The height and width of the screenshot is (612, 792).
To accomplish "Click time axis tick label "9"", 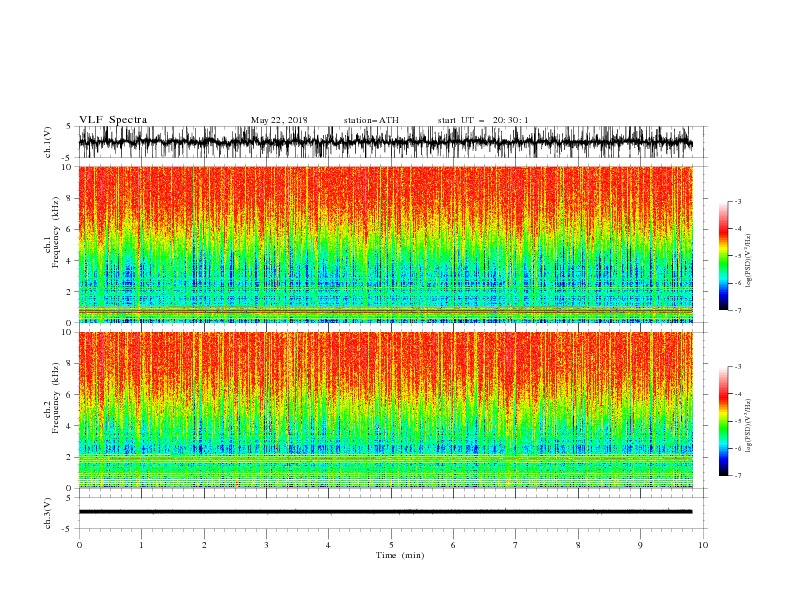I will pyautogui.click(x=640, y=545).
